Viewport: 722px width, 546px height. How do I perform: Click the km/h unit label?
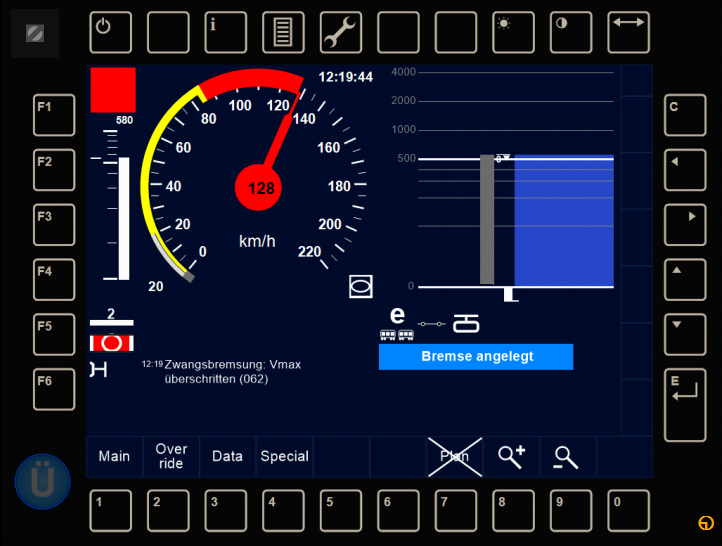click(257, 241)
